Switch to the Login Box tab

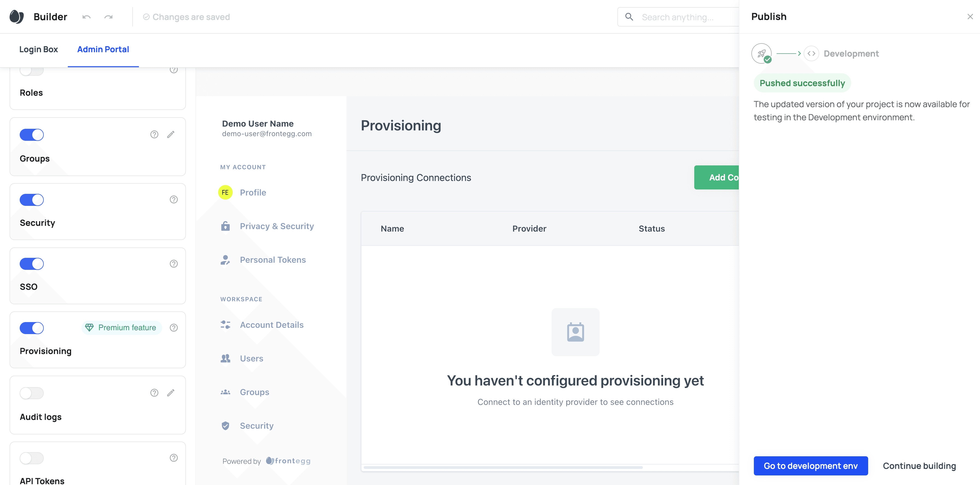point(39,49)
